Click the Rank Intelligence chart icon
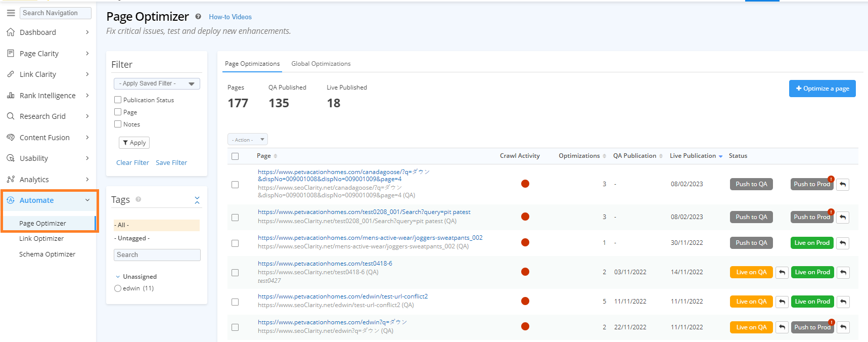868x342 pixels. coord(11,96)
